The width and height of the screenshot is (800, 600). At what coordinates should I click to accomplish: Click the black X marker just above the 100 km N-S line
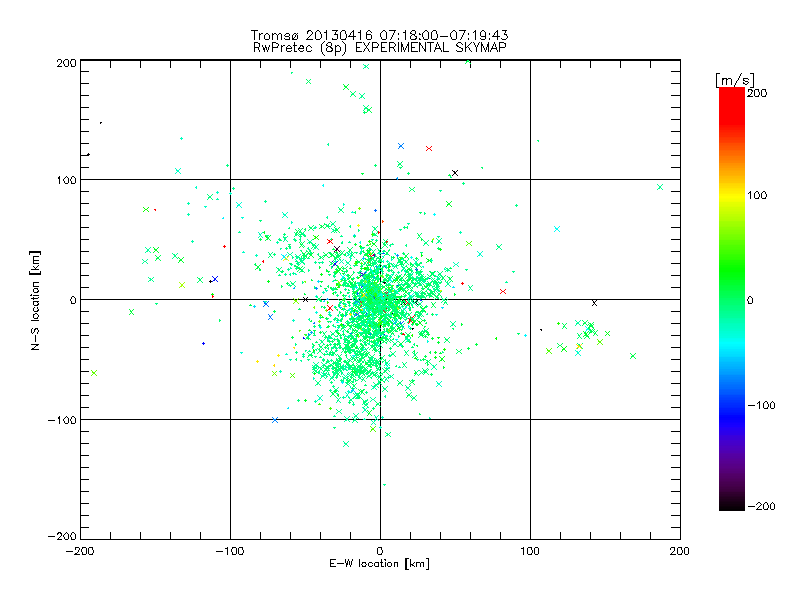pyautogui.click(x=455, y=173)
